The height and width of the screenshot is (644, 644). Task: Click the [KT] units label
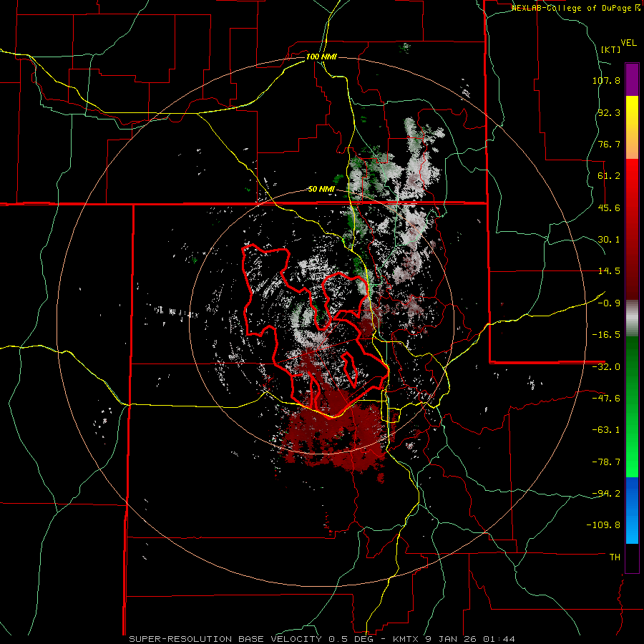tap(610, 49)
